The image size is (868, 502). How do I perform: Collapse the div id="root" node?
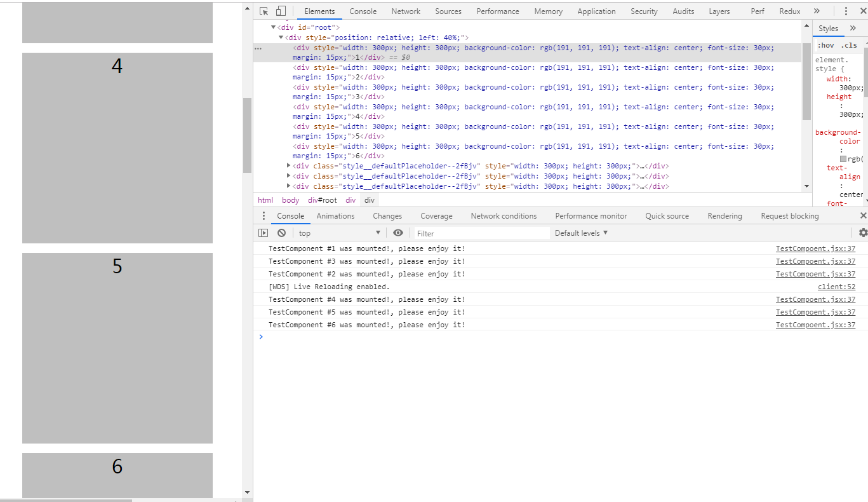(274, 27)
